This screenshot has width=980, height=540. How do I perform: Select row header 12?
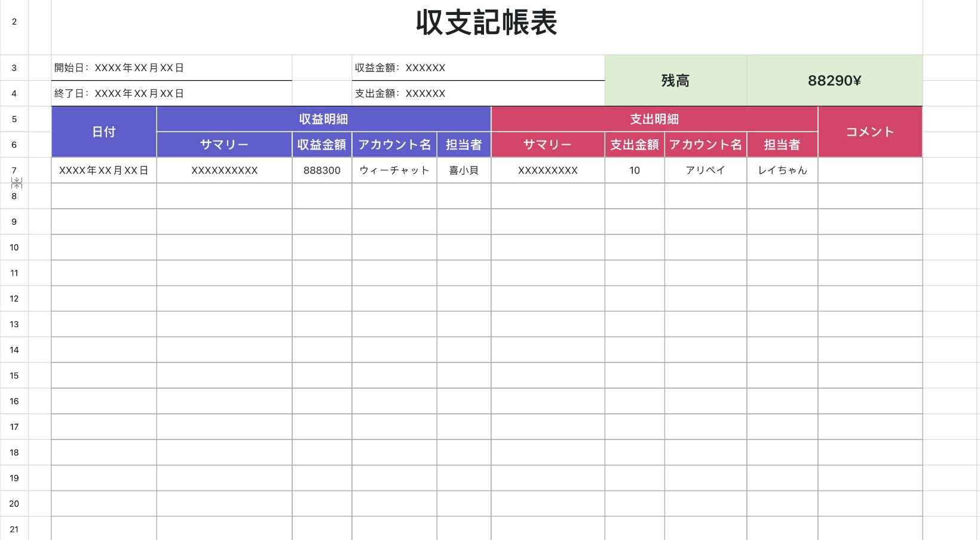[14, 298]
